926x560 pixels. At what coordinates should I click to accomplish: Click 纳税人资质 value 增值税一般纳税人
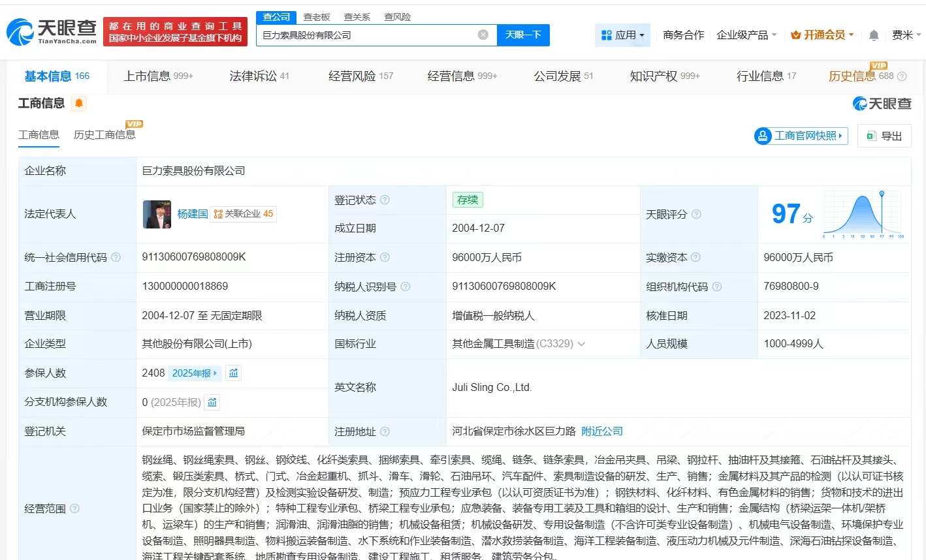[x=493, y=315]
